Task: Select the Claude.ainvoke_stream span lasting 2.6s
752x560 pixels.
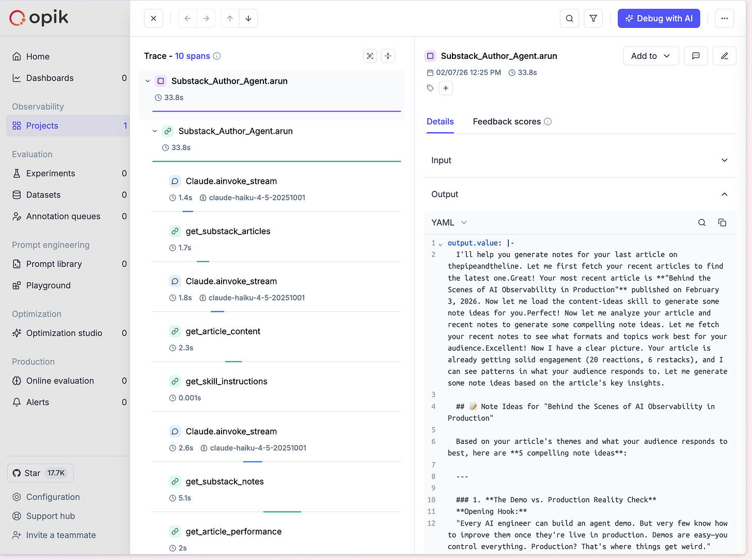Action: tap(276, 439)
